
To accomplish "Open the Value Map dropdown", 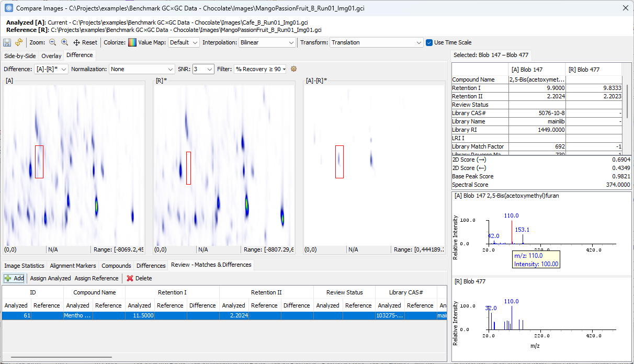I will 184,42.
